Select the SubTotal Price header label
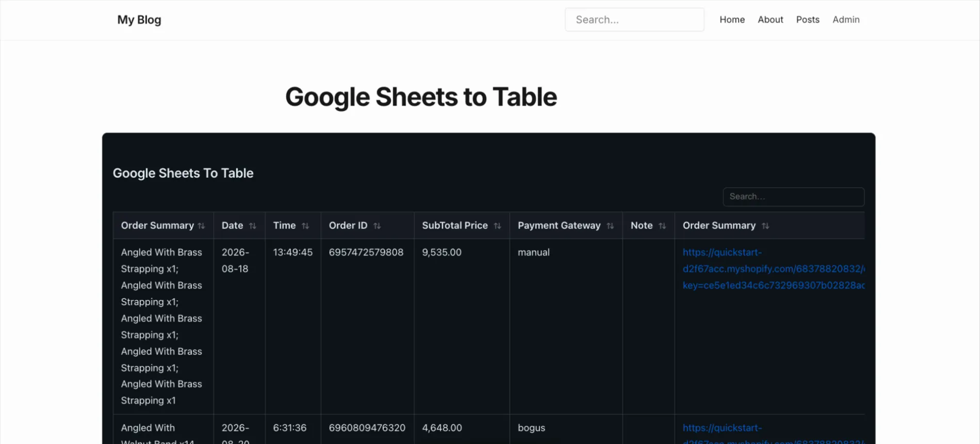This screenshot has height=444, width=980. coord(455,226)
